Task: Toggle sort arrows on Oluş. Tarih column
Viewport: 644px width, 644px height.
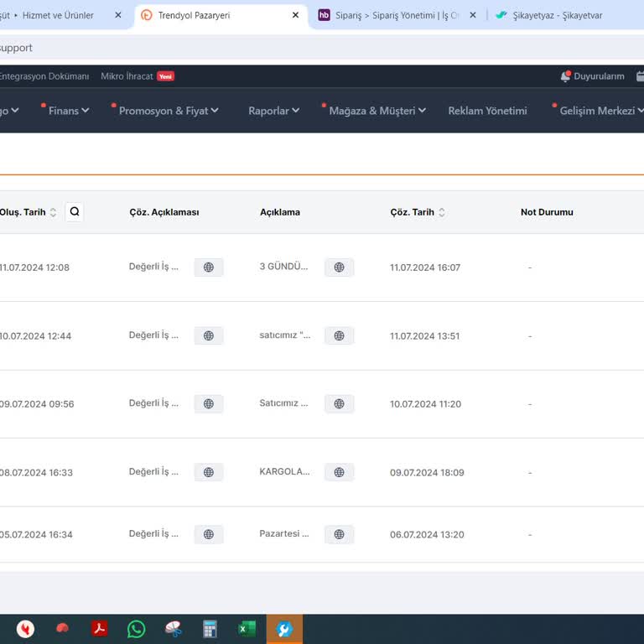Action: 53,213
